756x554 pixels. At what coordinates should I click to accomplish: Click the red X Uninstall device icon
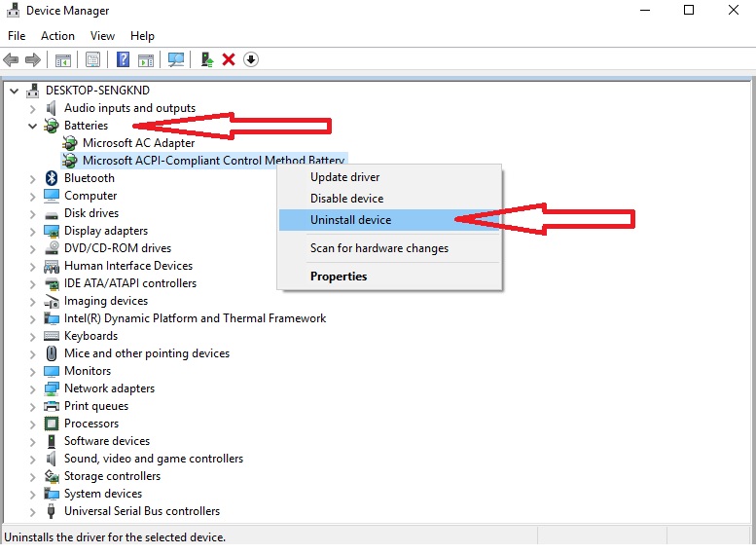click(x=229, y=59)
